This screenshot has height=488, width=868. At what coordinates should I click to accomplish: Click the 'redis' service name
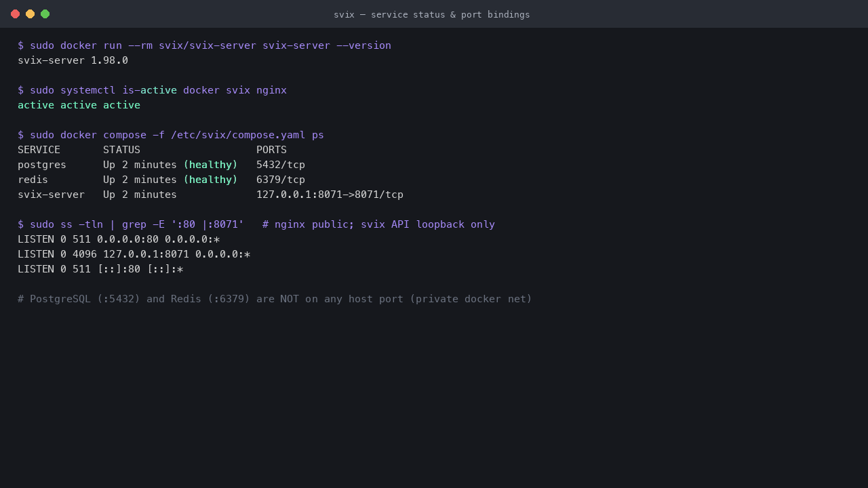pyautogui.click(x=33, y=180)
